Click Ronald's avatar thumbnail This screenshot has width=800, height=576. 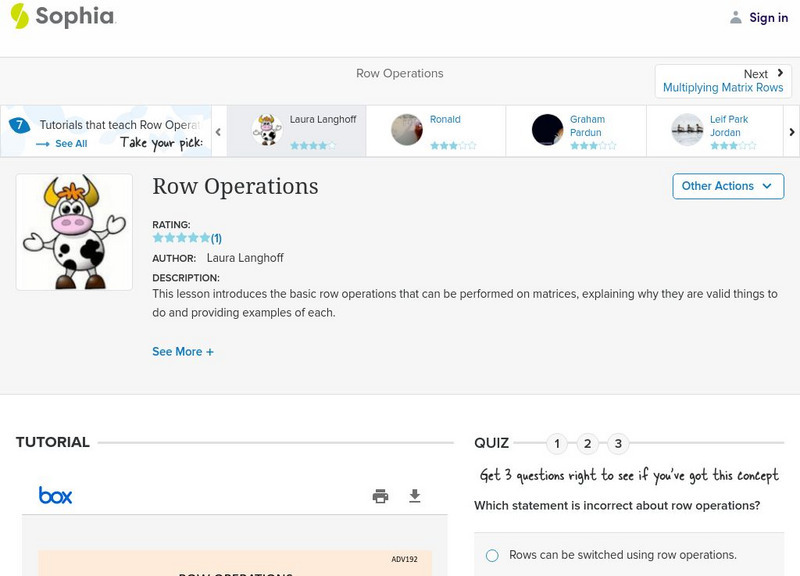[x=407, y=130]
